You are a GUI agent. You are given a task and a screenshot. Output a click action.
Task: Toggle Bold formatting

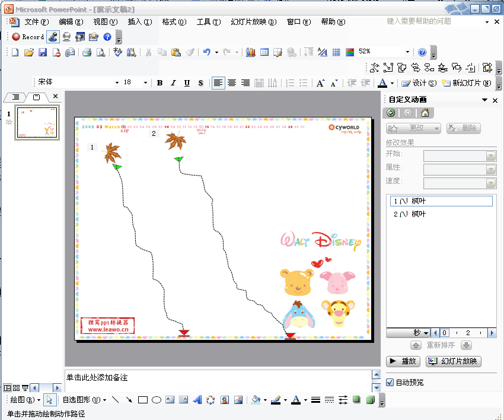pyautogui.click(x=160, y=83)
